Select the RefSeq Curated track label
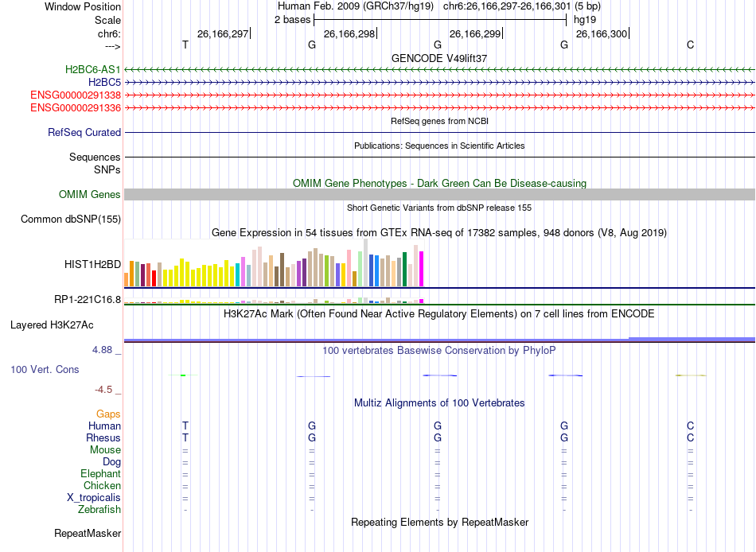The height and width of the screenshot is (552, 756). (x=84, y=132)
